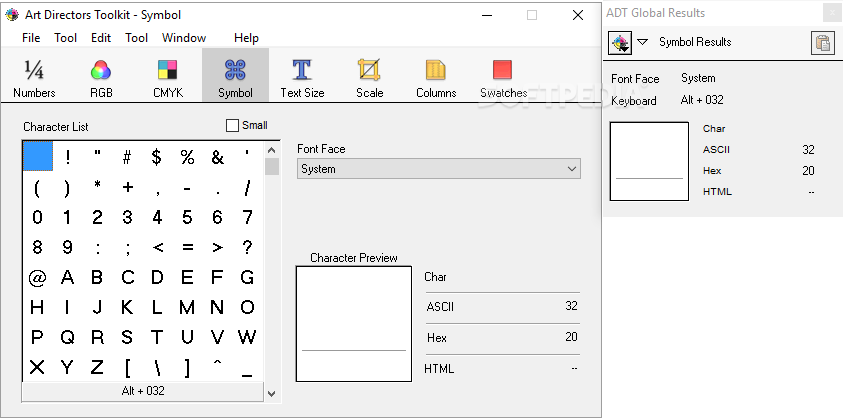
Task: Select the digit 9 in the list
Action: (x=67, y=247)
